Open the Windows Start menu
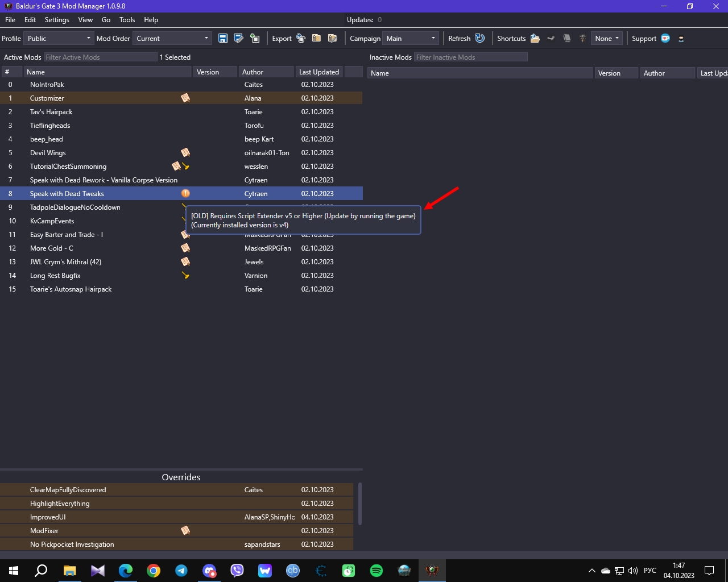This screenshot has height=582, width=728. point(14,571)
